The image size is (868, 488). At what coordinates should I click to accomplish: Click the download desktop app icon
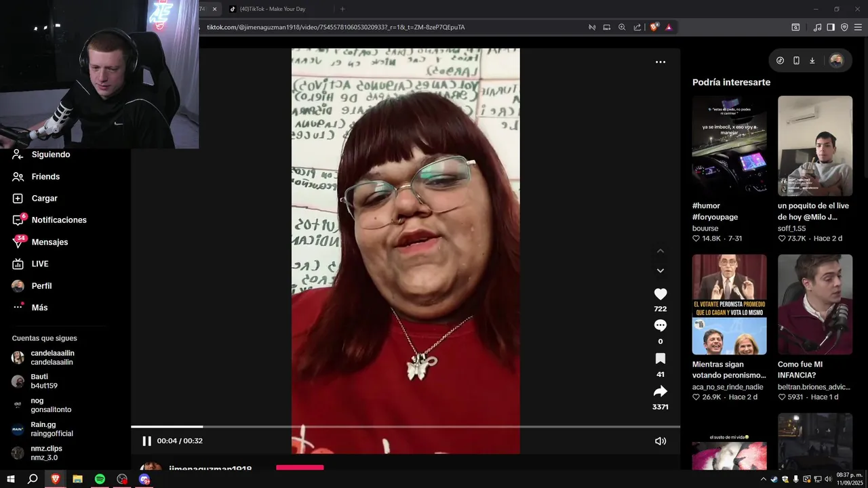812,60
